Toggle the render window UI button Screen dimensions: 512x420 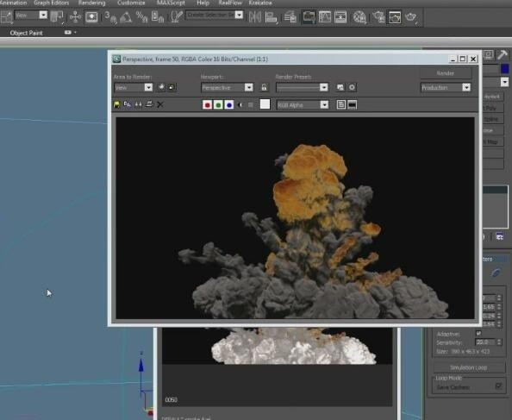click(352, 104)
